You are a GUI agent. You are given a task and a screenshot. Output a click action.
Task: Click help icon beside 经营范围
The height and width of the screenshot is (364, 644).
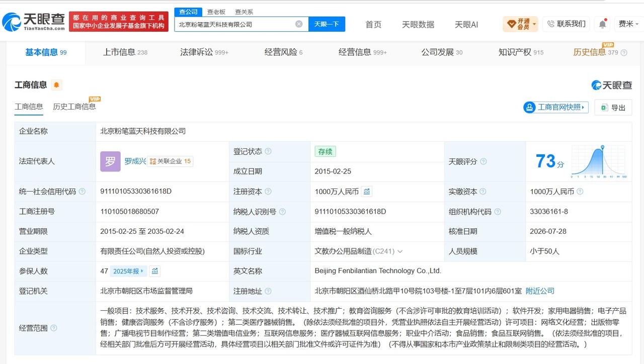point(54,328)
